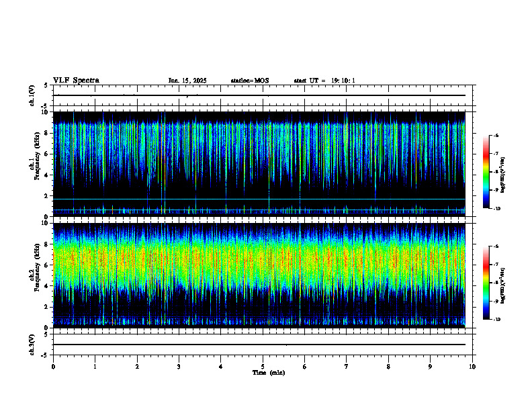Click the "ch.1(V)" axis label
The width and height of the screenshot is (532, 411).
coord(32,95)
